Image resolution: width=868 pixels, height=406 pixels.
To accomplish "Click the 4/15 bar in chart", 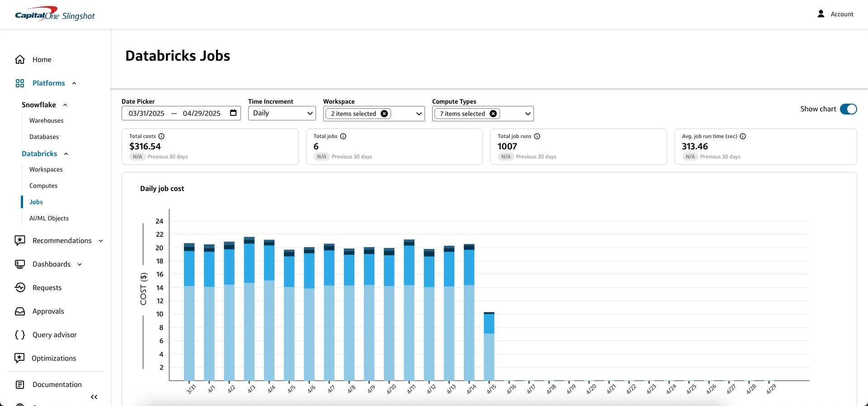I will coord(489,346).
